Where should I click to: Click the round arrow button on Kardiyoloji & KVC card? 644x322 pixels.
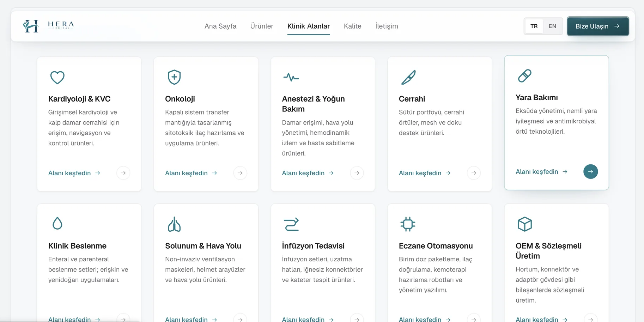point(123,173)
